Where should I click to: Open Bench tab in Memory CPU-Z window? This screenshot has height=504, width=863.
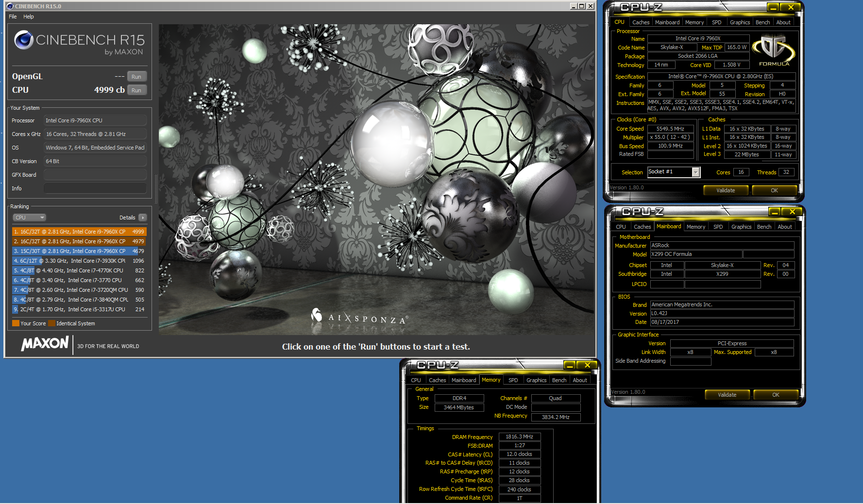559,380
